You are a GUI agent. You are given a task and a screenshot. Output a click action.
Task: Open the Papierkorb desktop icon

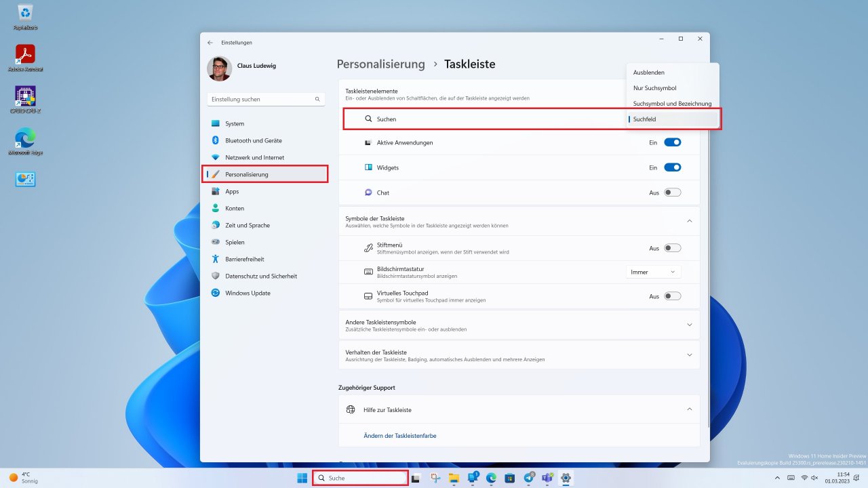[x=25, y=17]
